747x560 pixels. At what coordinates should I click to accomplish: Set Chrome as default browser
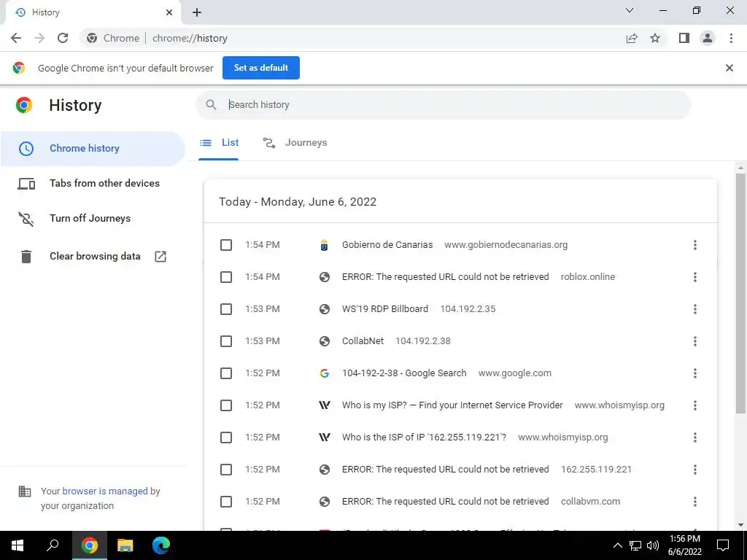pos(261,68)
